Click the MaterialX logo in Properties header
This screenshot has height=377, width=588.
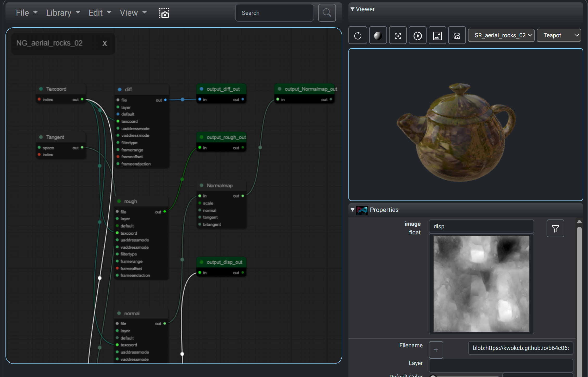click(x=362, y=210)
